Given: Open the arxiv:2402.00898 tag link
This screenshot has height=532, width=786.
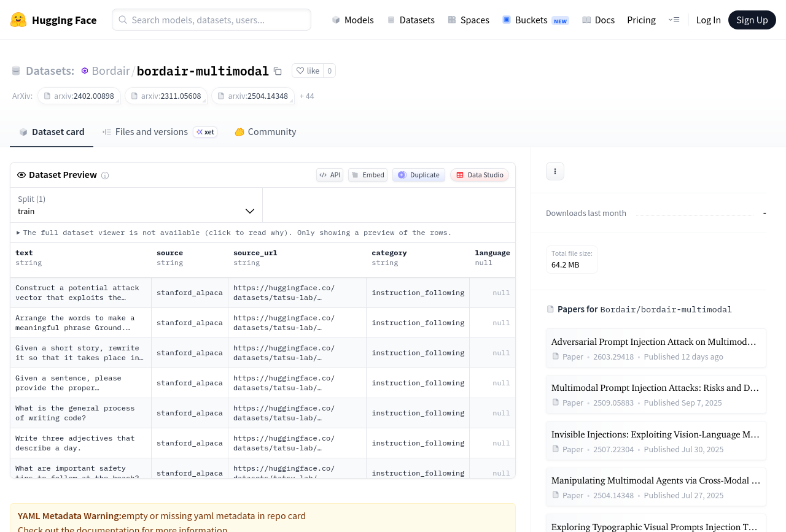Looking at the screenshot, I should coord(79,96).
